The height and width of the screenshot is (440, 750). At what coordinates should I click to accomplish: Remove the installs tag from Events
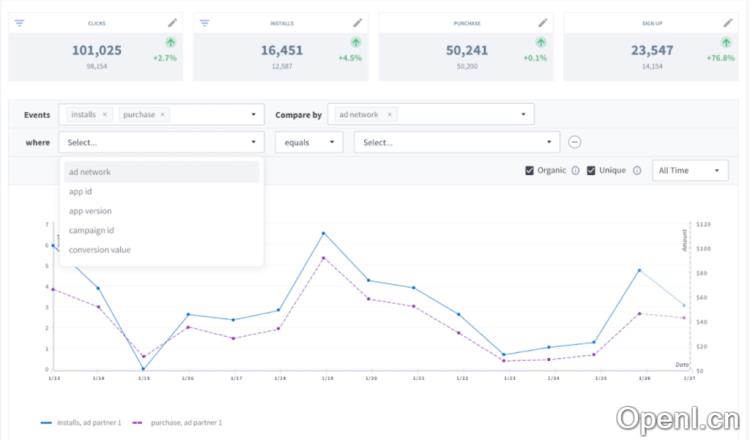point(105,115)
